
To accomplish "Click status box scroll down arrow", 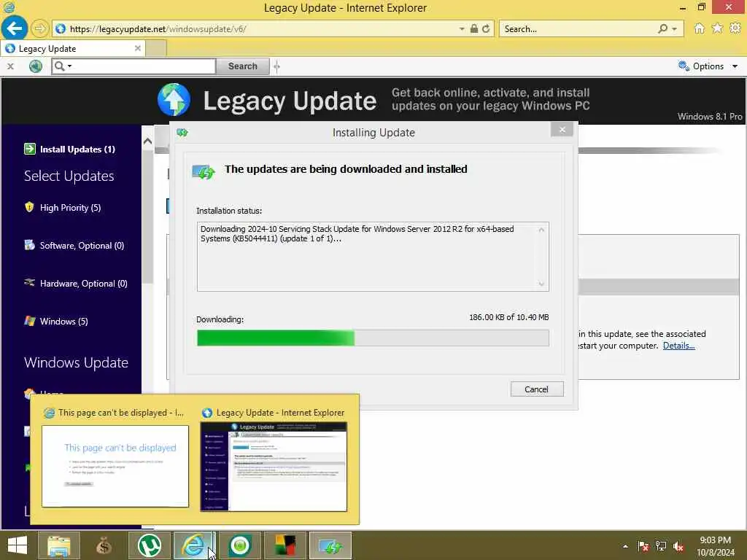I will point(541,284).
